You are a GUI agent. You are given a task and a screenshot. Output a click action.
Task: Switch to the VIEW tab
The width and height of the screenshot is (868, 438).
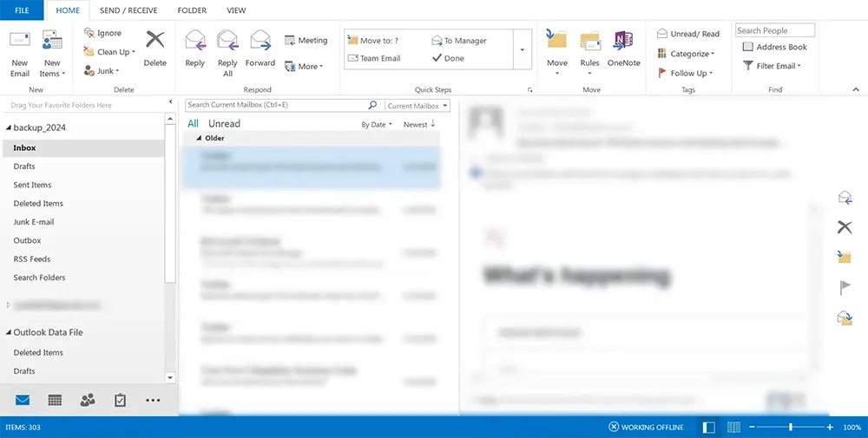point(236,10)
